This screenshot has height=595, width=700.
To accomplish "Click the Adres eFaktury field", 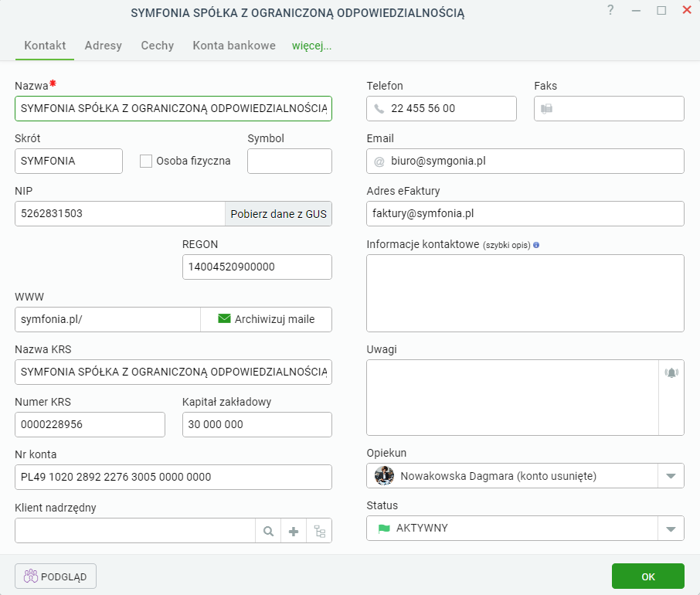I will coord(525,214).
